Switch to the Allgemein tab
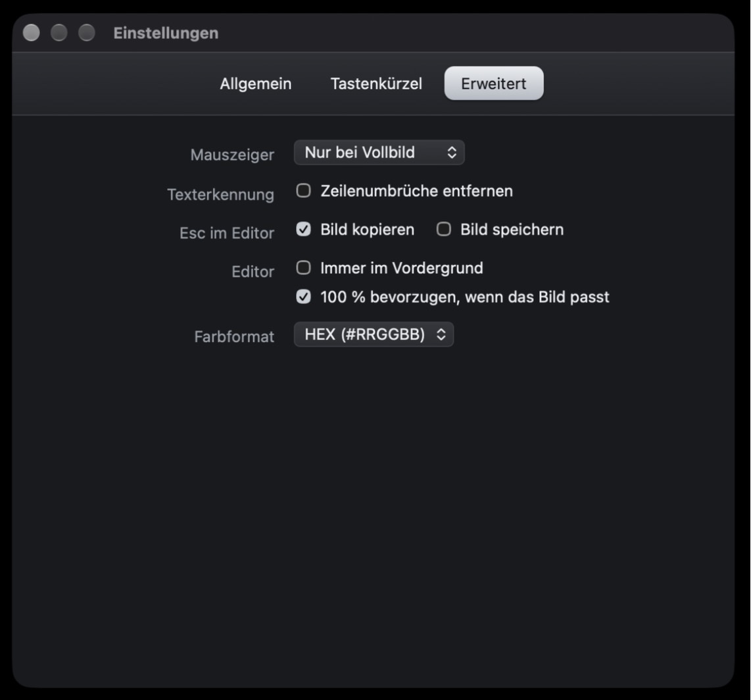751x700 pixels. click(255, 84)
